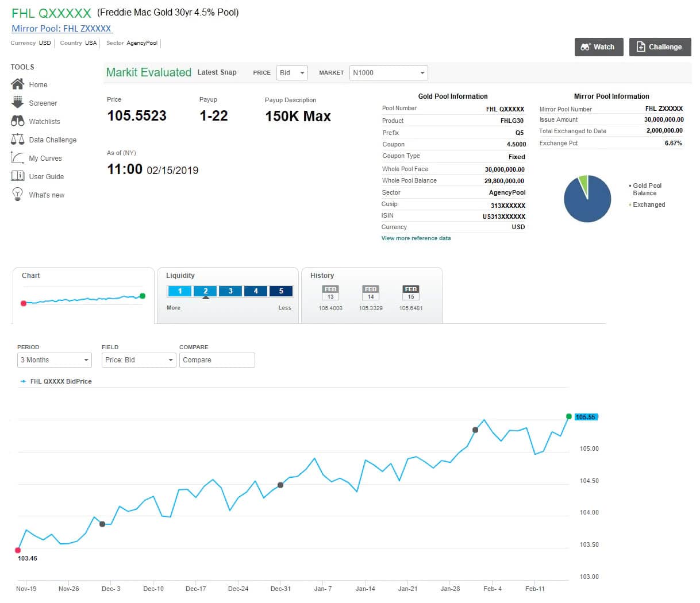The width and height of the screenshot is (700, 603).
Task: Open the Mirror Pool: FHL ZXXXXX link
Action: (x=61, y=28)
